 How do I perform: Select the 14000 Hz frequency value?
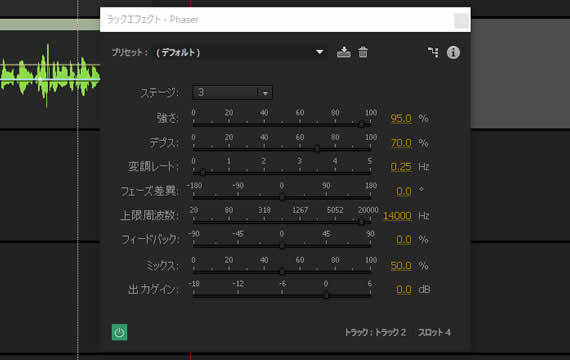(397, 216)
